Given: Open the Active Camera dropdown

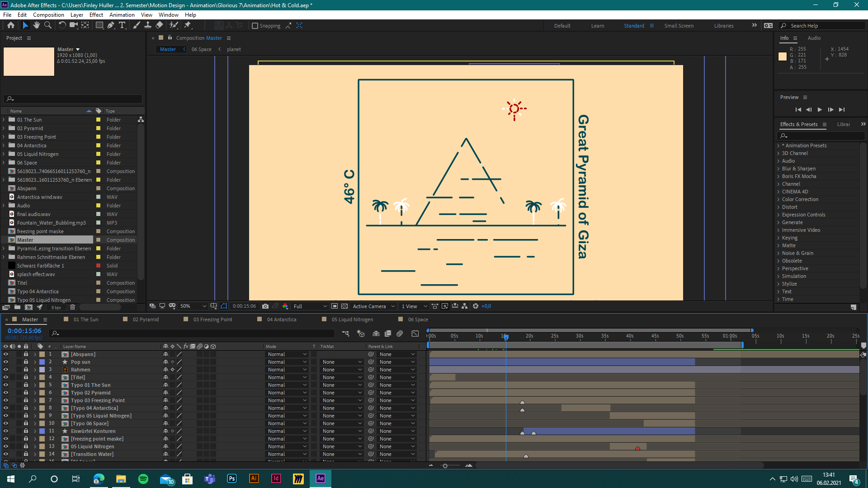Looking at the screenshot, I should 373,306.
